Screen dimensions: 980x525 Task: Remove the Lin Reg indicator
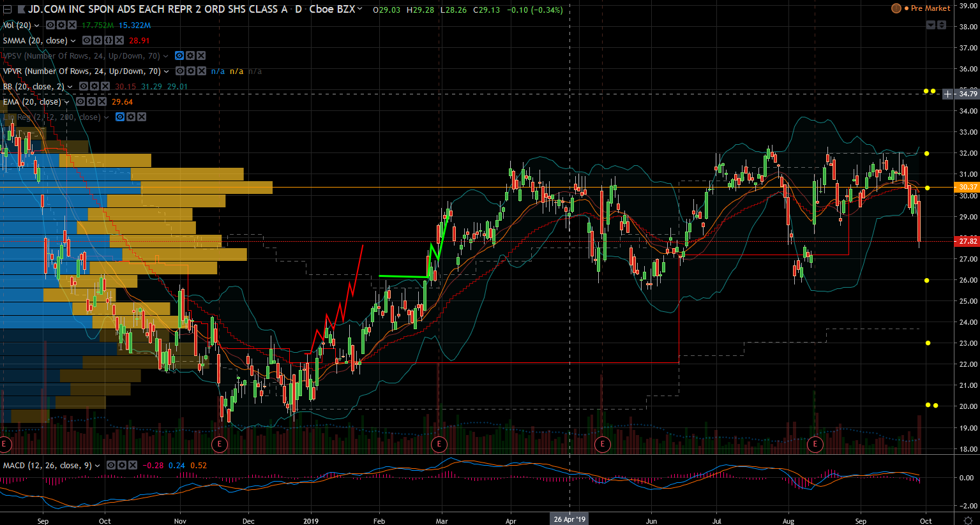click(x=142, y=117)
